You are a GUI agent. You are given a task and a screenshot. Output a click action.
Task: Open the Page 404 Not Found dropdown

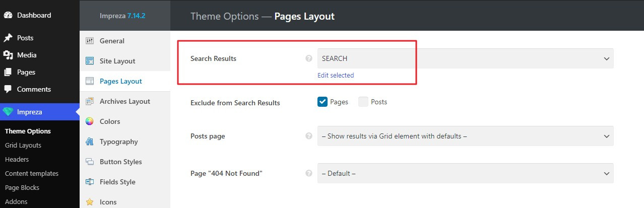465,173
